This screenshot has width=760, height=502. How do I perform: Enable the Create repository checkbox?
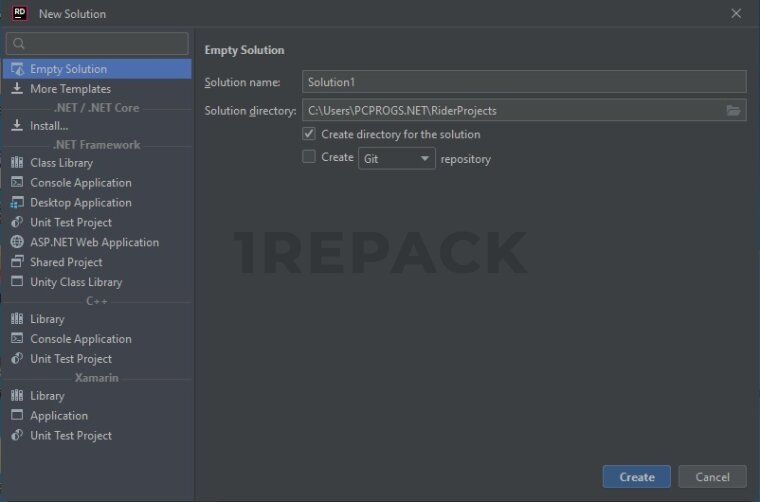309,157
